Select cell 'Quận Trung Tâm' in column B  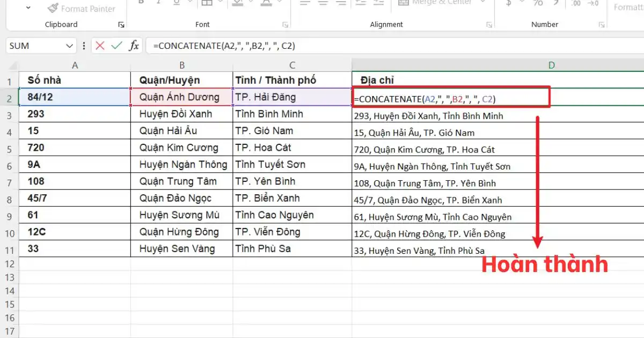coord(182,181)
